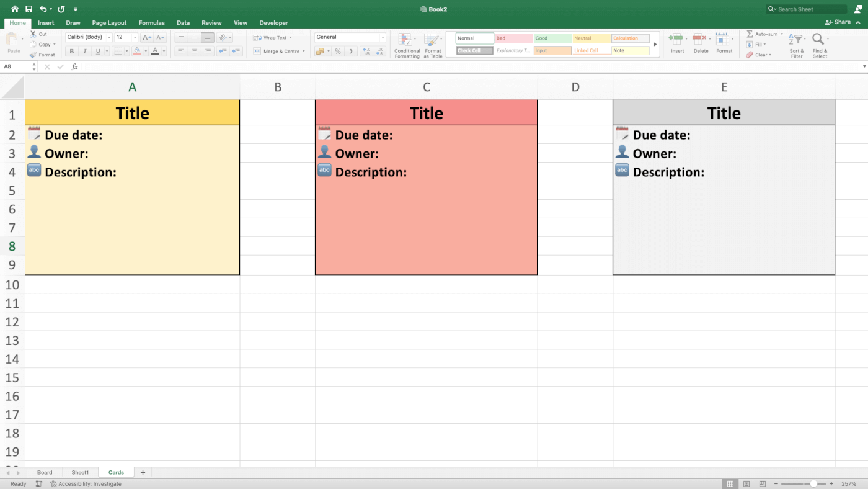This screenshot has width=868, height=489.
Task: Switch to the Formulas ribbon tab
Action: 151,22
